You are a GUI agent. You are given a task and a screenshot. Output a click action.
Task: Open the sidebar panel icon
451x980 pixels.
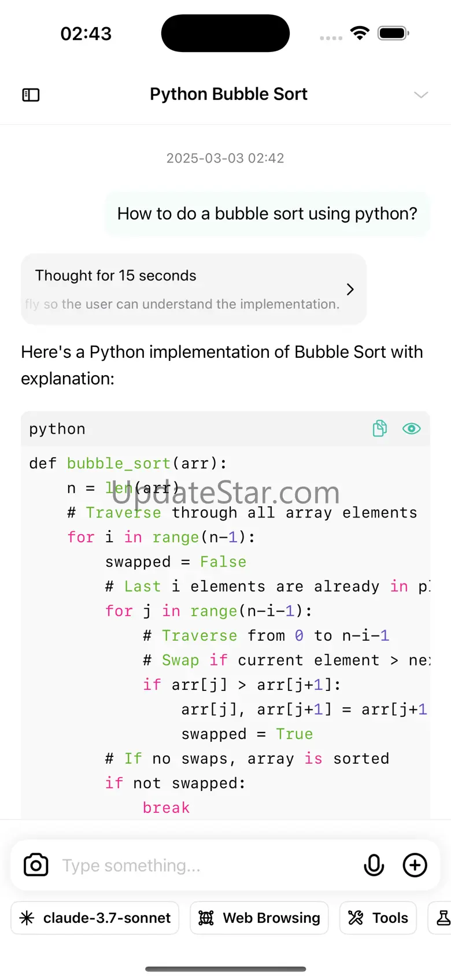pos(31,95)
